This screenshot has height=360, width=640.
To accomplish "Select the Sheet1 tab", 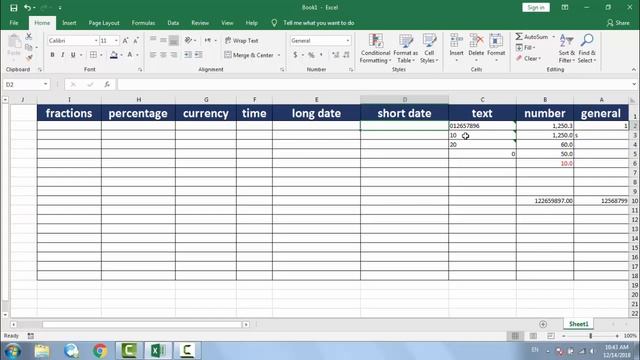I will 579,324.
